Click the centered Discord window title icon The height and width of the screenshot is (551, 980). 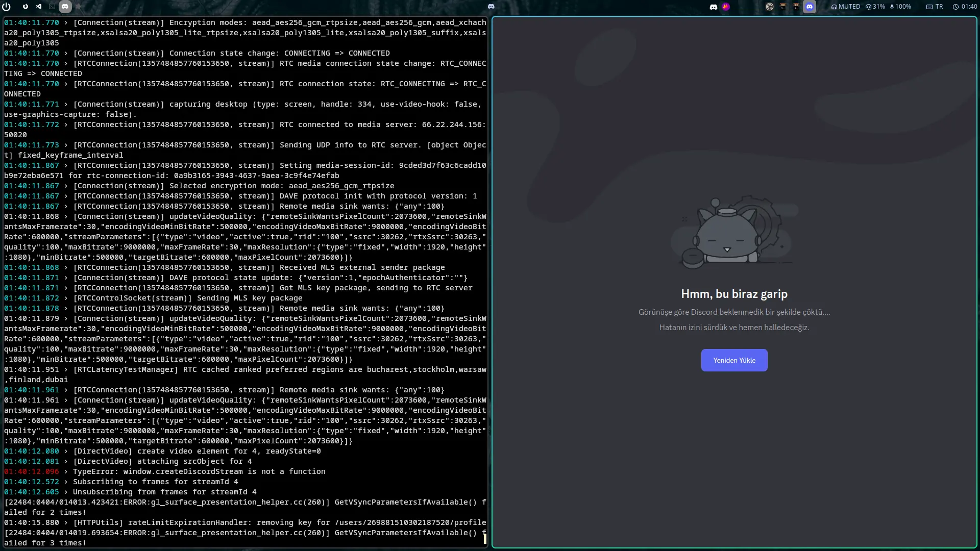(x=491, y=7)
